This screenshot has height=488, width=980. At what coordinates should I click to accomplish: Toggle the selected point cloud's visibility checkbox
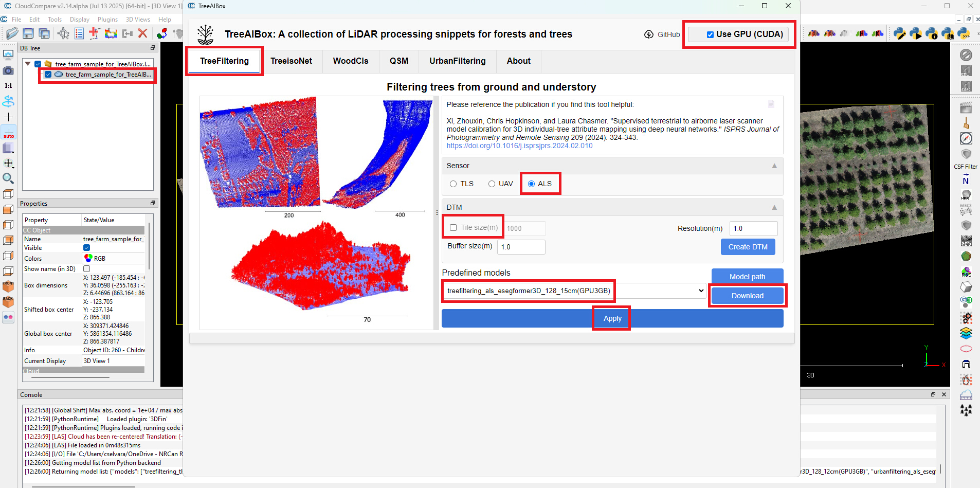(48, 75)
